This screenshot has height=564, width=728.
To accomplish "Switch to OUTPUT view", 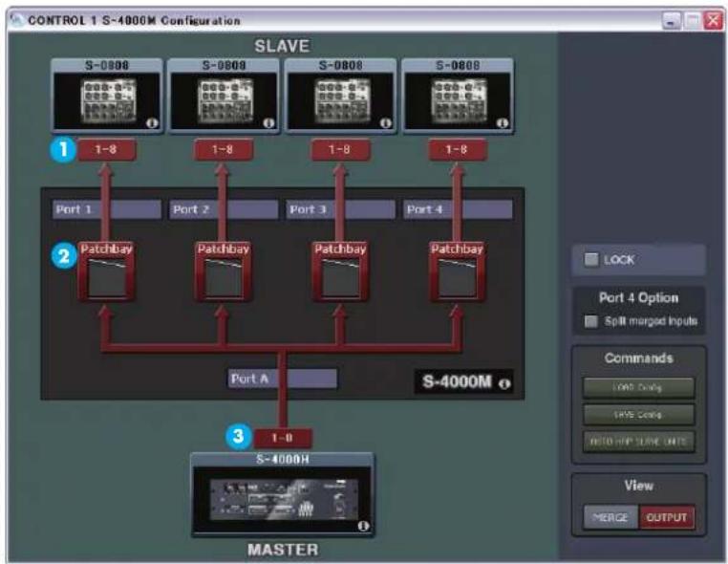I will (667, 517).
